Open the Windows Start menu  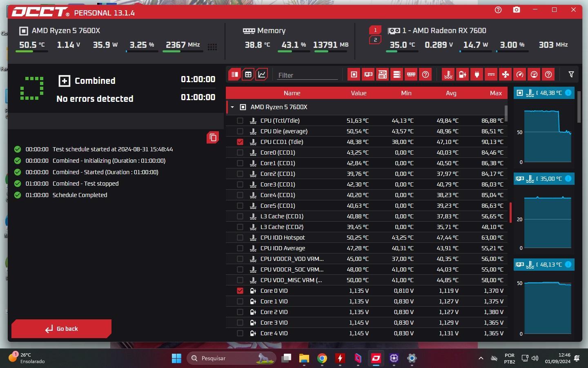[176, 358]
